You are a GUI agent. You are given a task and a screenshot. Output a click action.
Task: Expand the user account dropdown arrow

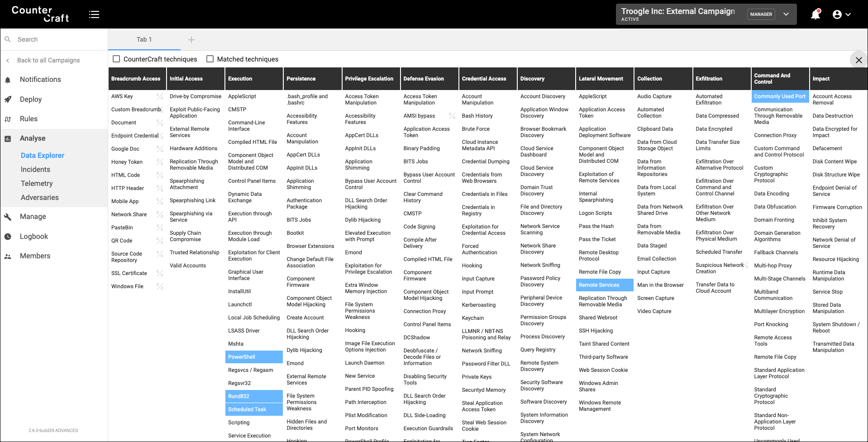848,14
